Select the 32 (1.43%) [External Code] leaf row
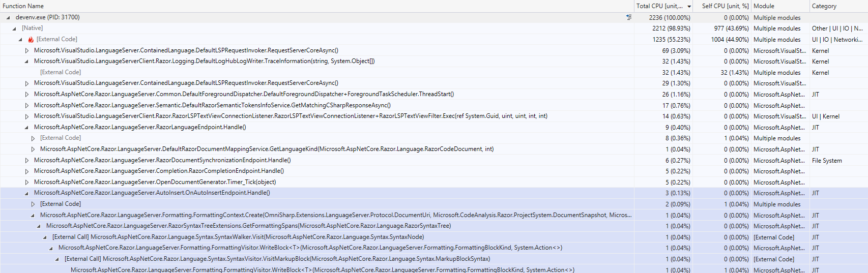This screenshot has height=273, width=868. pos(434,72)
